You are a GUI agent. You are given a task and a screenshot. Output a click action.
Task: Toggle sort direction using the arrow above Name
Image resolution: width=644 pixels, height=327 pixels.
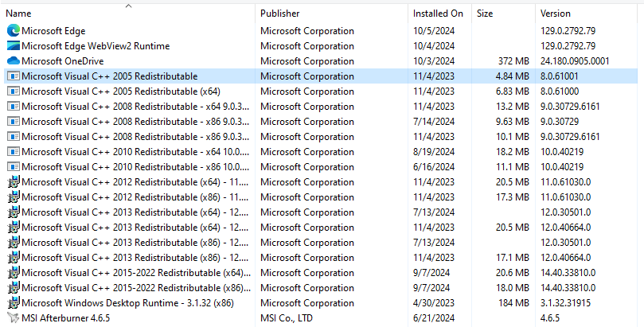pos(128,6)
